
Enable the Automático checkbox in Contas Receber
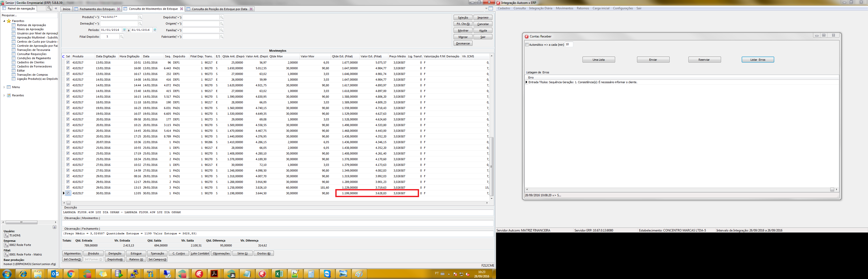pos(527,44)
